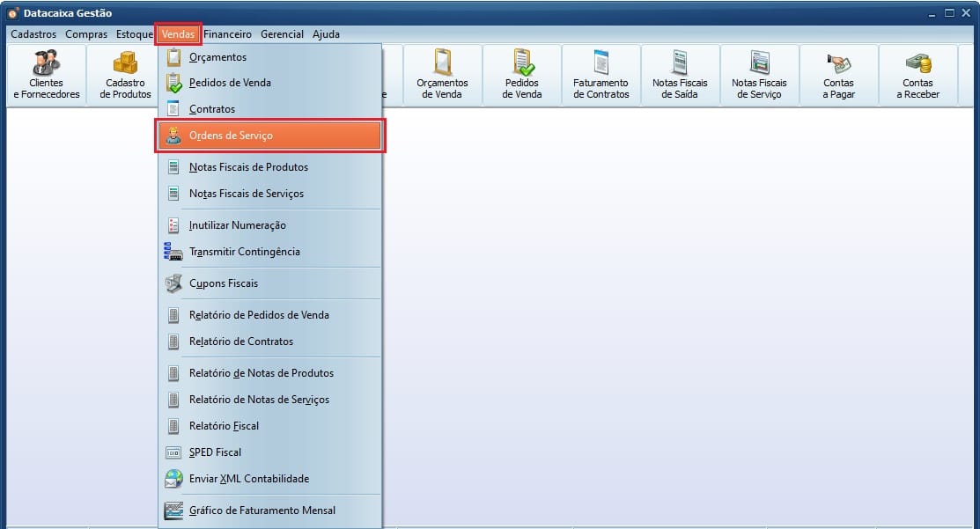980x529 pixels.
Task: Choose Orçamentos in the Vendas menu
Action: (217, 57)
